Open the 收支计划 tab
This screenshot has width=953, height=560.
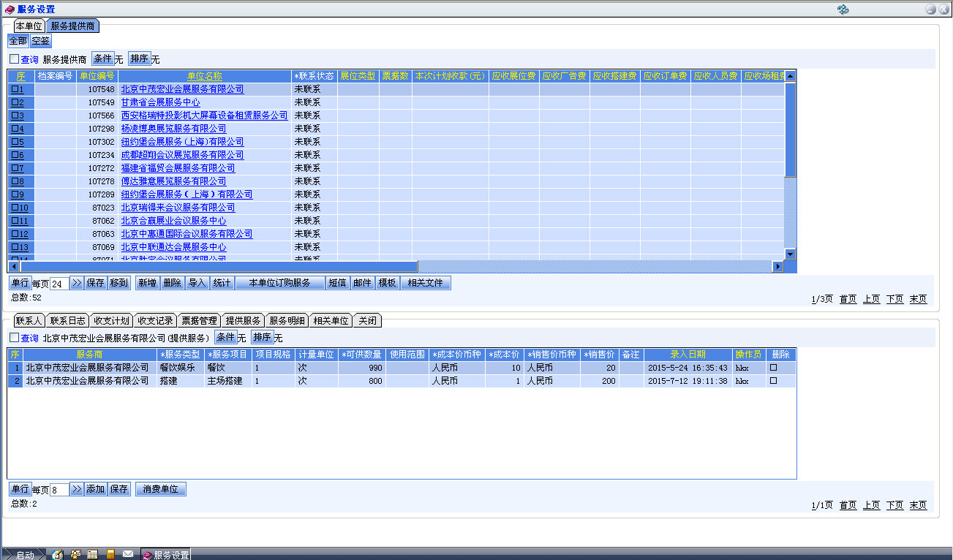click(x=111, y=320)
